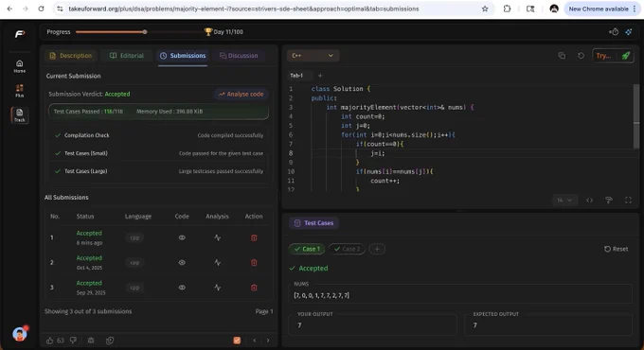View code of submission 1
The width and height of the screenshot is (644, 350).
click(x=182, y=237)
